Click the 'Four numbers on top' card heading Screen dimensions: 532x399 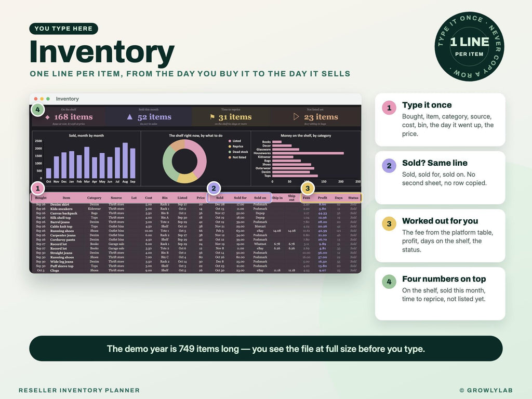[444, 279]
